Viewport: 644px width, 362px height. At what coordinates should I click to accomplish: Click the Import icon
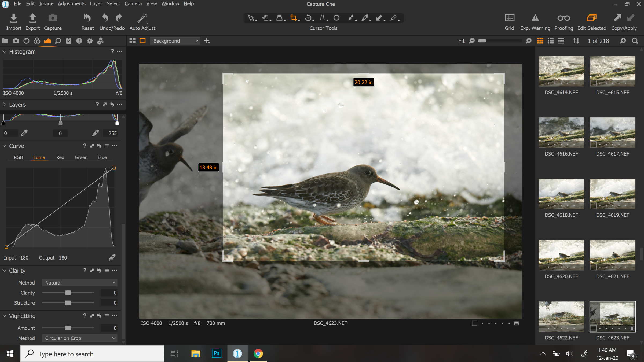(x=14, y=18)
